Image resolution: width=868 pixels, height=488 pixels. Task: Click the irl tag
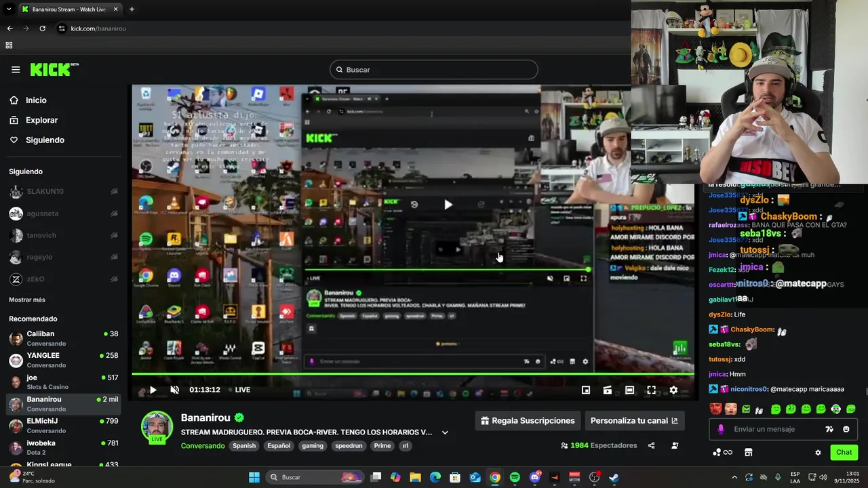pyautogui.click(x=405, y=446)
